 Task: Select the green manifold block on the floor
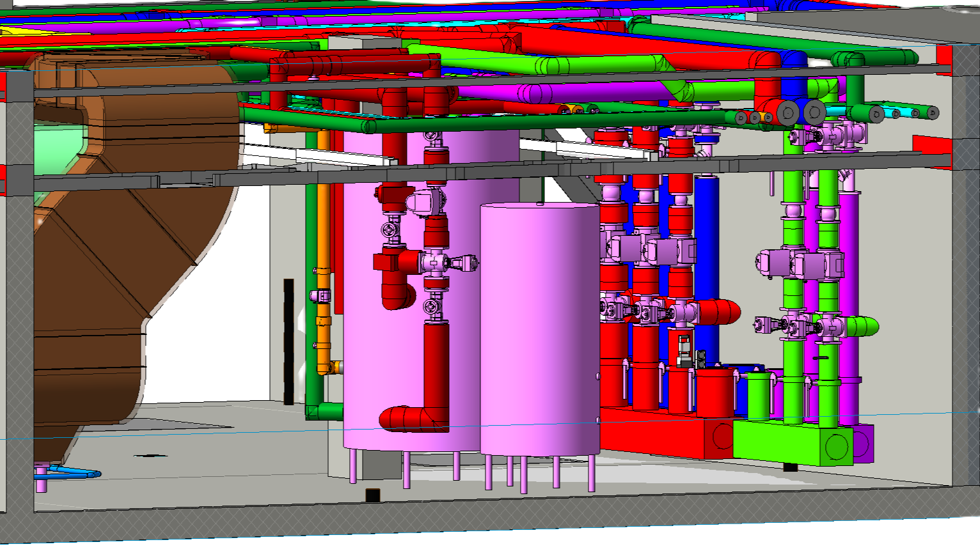(793, 442)
